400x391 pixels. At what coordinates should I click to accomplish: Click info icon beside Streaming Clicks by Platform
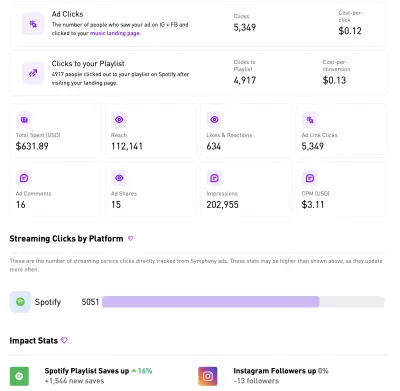(x=131, y=238)
